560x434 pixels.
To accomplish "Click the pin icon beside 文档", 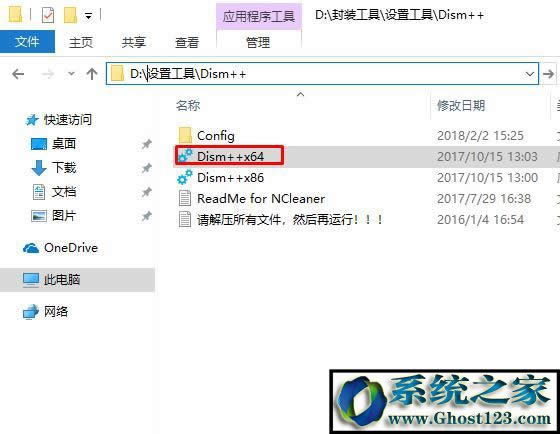I will click(146, 192).
